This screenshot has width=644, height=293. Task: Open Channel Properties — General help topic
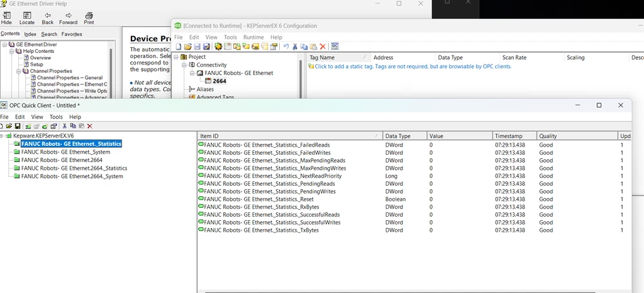coord(70,77)
